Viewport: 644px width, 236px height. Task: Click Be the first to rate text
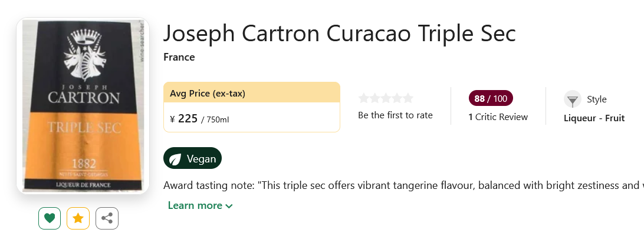395,115
